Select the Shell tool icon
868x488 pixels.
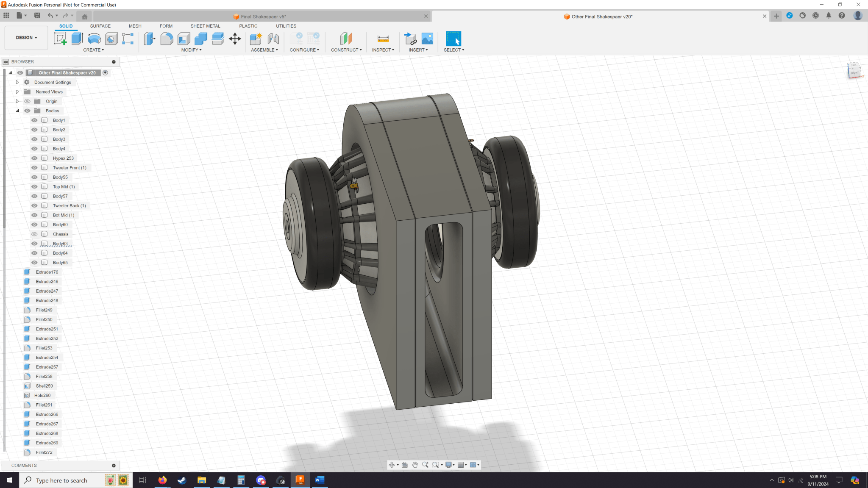tap(184, 39)
